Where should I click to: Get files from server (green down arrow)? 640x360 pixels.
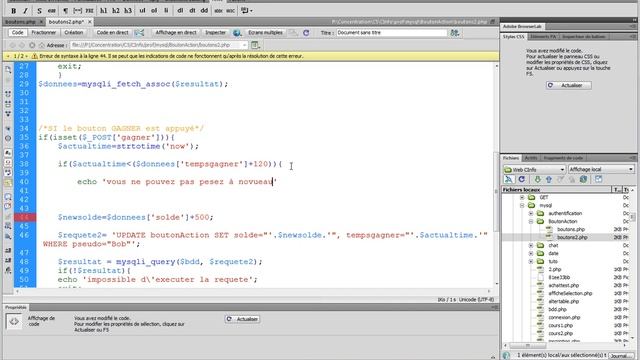537,179
